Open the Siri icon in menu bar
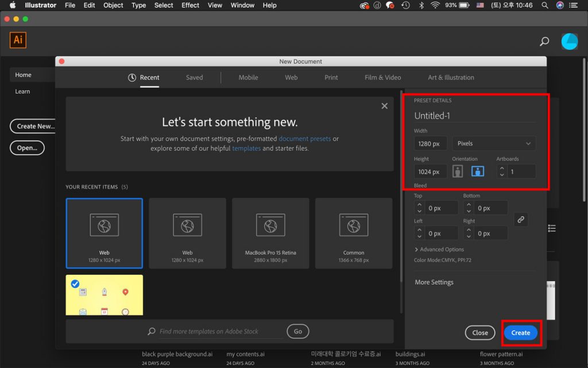The height and width of the screenshot is (368, 588). click(560, 5)
